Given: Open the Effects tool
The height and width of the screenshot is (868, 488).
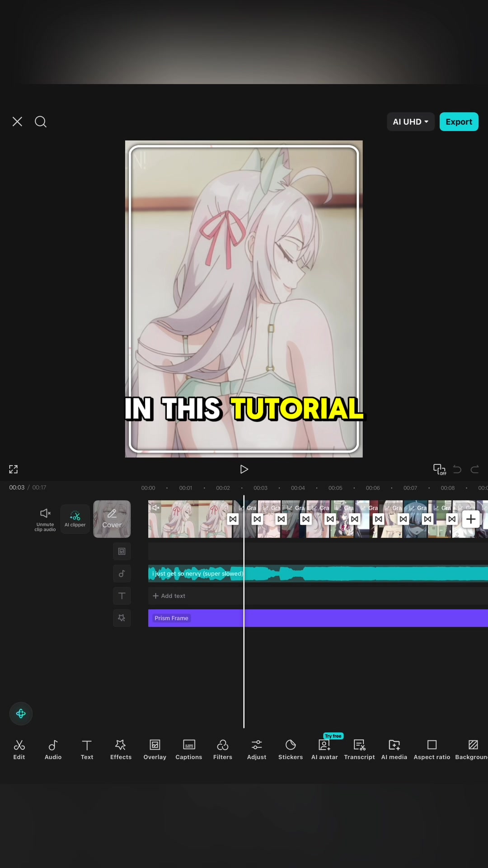Looking at the screenshot, I should (121, 750).
